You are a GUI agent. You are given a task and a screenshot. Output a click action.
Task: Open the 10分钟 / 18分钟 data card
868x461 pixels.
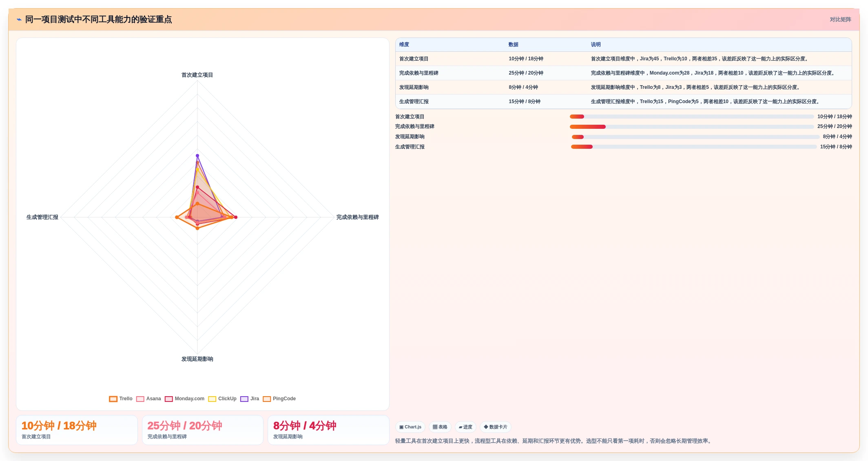[77, 430]
